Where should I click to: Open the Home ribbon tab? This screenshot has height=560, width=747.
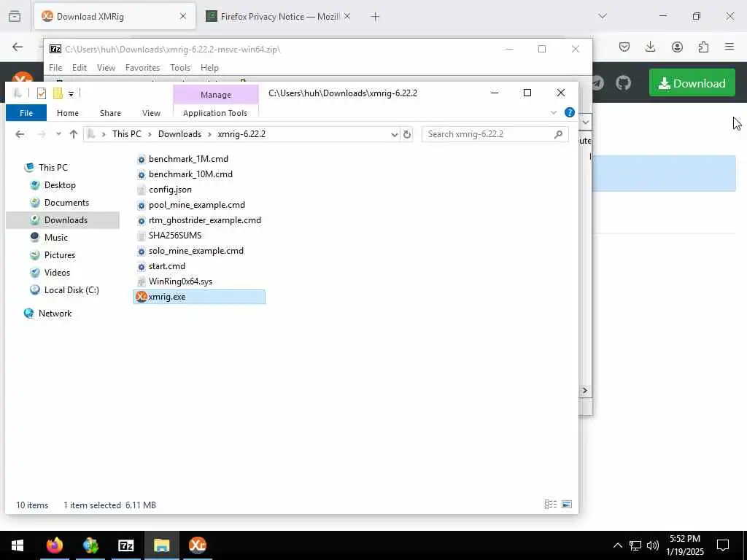tap(68, 113)
